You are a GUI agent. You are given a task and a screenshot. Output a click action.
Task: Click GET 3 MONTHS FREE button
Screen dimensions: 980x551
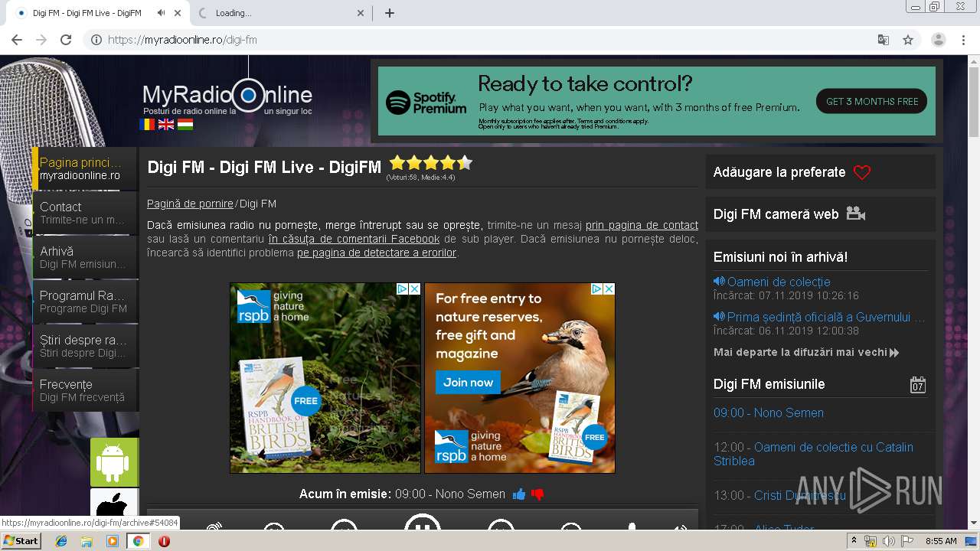tap(871, 101)
